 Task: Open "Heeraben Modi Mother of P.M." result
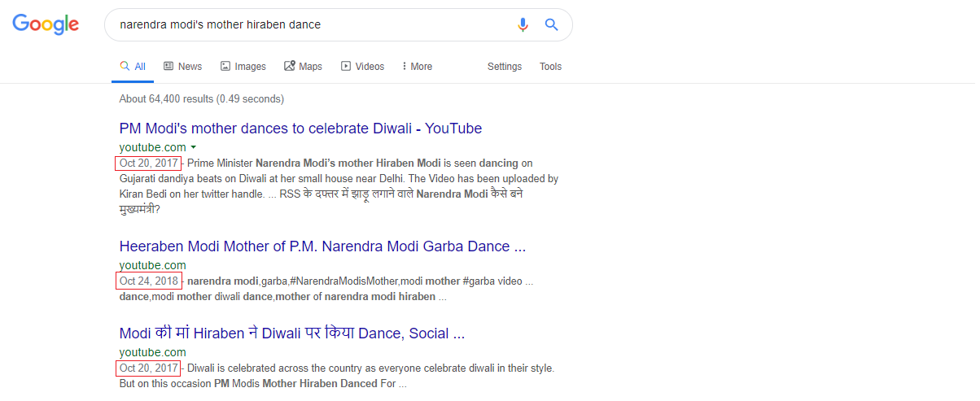point(322,246)
